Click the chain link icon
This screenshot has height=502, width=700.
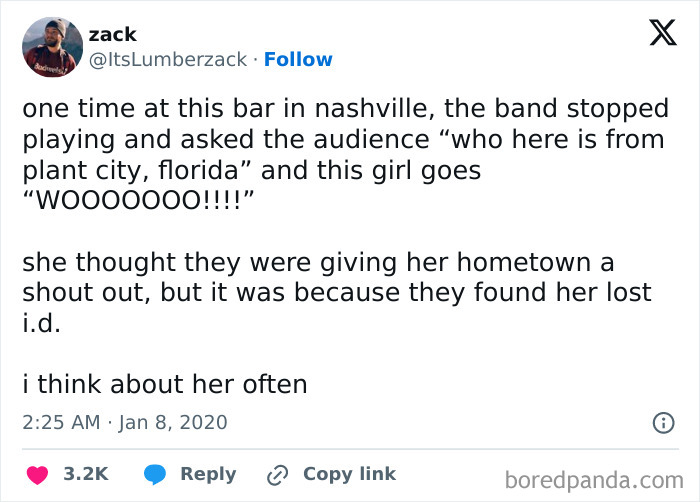point(277,474)
